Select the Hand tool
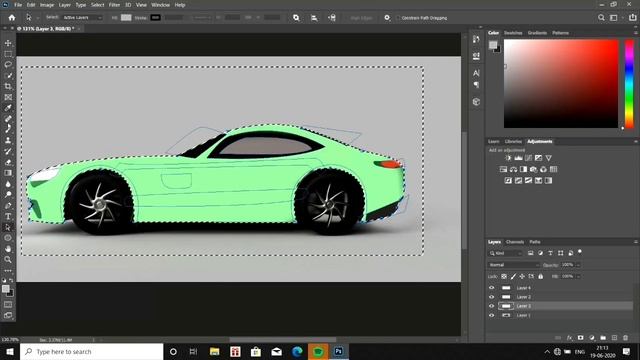640x360 pixels. click(8, 249)
